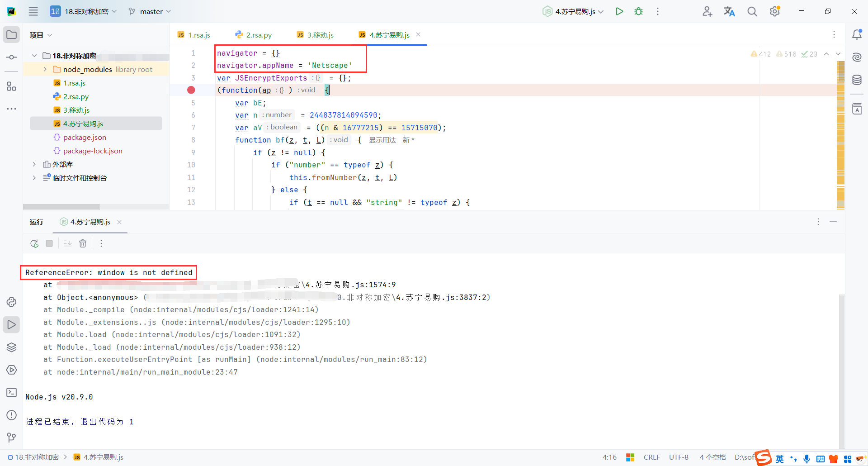The image size is (868, 466).
Task: Collapse the 18.非对称加密 root folder
Action: point(34,56)
